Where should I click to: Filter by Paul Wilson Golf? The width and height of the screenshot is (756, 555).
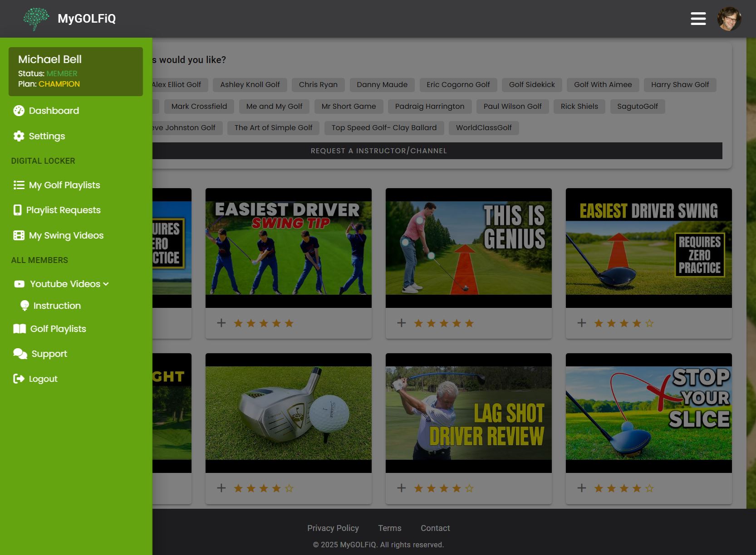pos(513,107)
